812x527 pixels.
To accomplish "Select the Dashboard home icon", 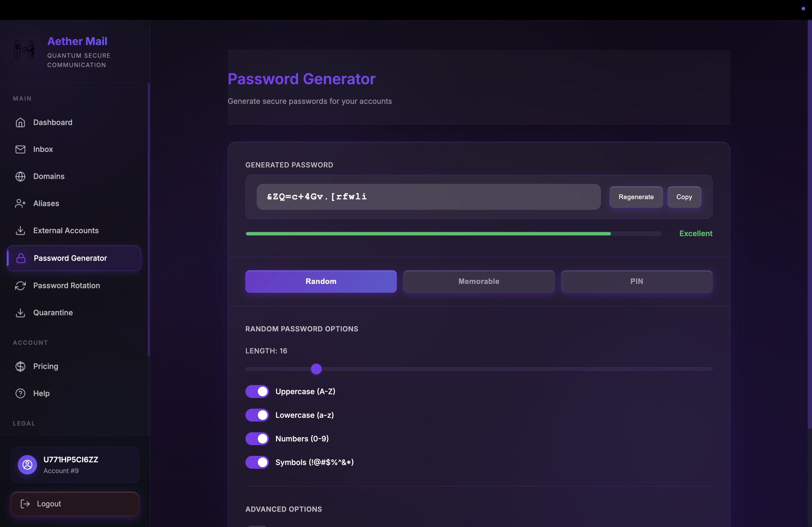I will pos(20,122).
